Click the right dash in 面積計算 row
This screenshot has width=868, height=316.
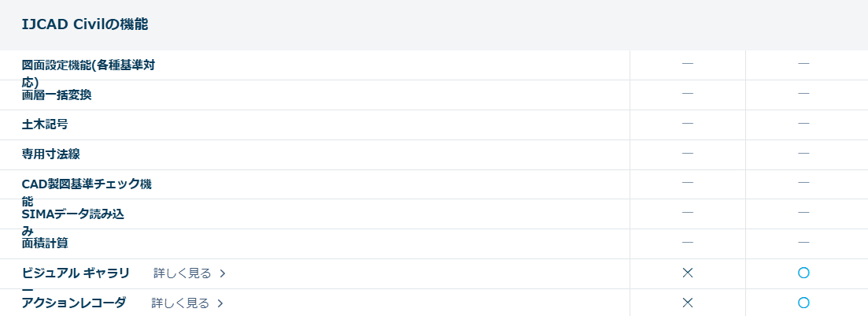(x=803, y=242)
